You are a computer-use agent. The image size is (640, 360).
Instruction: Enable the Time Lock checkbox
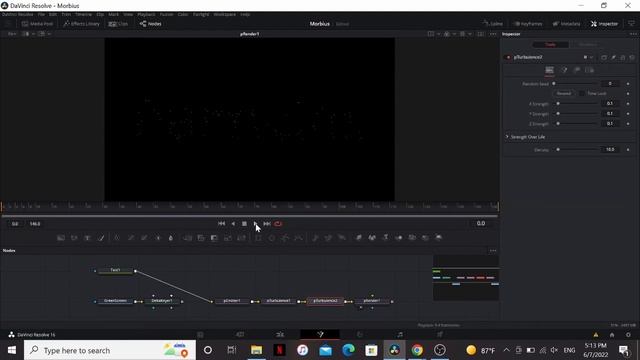pos(582,93)
